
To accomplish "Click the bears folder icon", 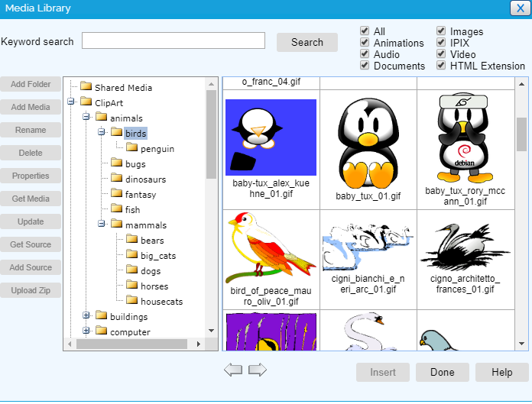I will tap(132, 239).
